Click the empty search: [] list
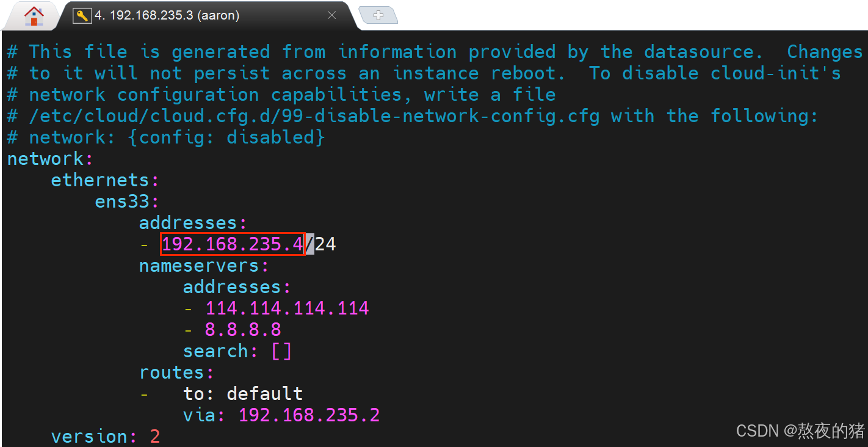 pyautogui.click(x=237, y=351)
